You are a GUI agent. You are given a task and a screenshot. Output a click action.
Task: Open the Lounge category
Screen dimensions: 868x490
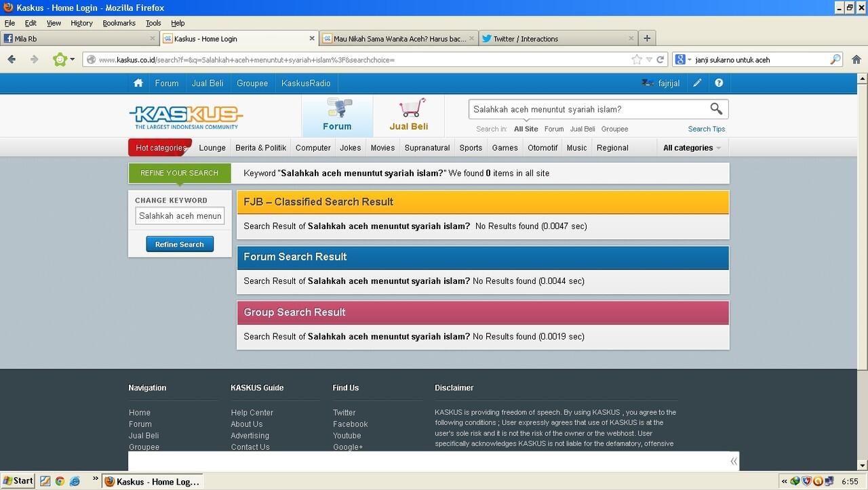pos(212,148)
